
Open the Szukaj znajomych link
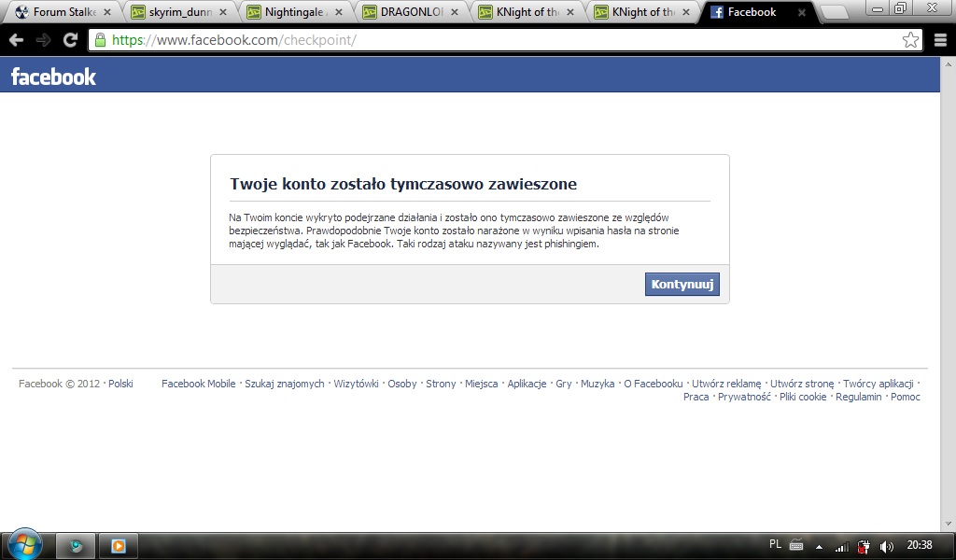point(285,384)
